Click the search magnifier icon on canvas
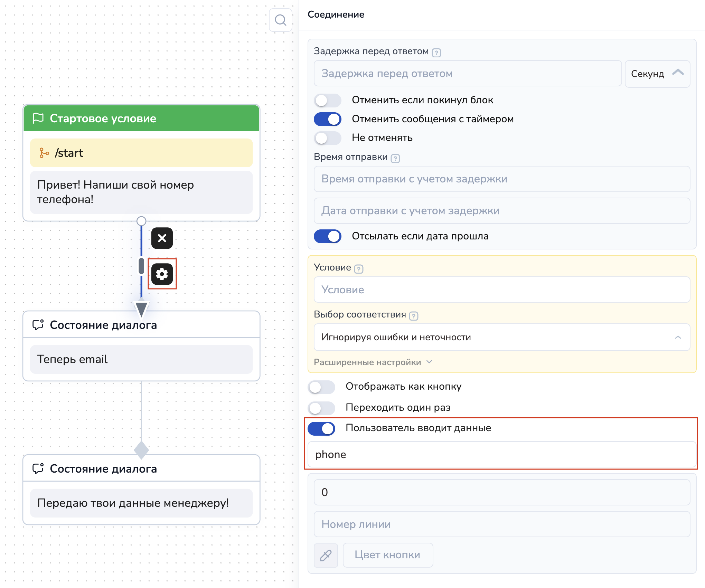The height and width of the screenshot is (588, 705). tap(280, 20)
